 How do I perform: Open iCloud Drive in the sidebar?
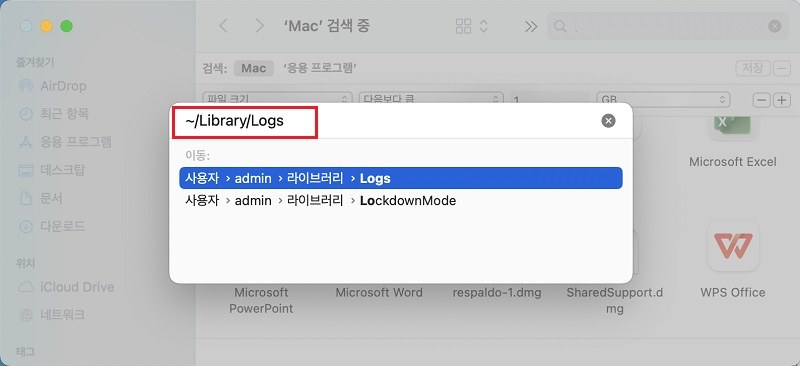66,287
